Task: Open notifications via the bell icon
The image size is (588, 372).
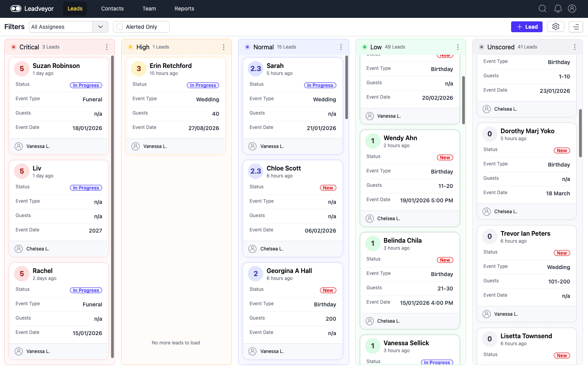Action: [x=557, y=8]
